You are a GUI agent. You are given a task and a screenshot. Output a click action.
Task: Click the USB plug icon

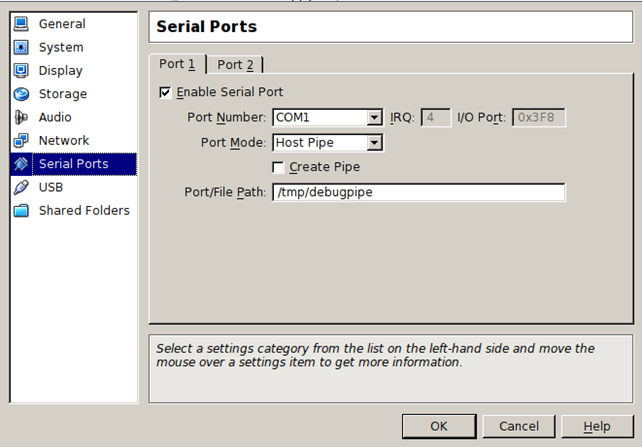21,187
